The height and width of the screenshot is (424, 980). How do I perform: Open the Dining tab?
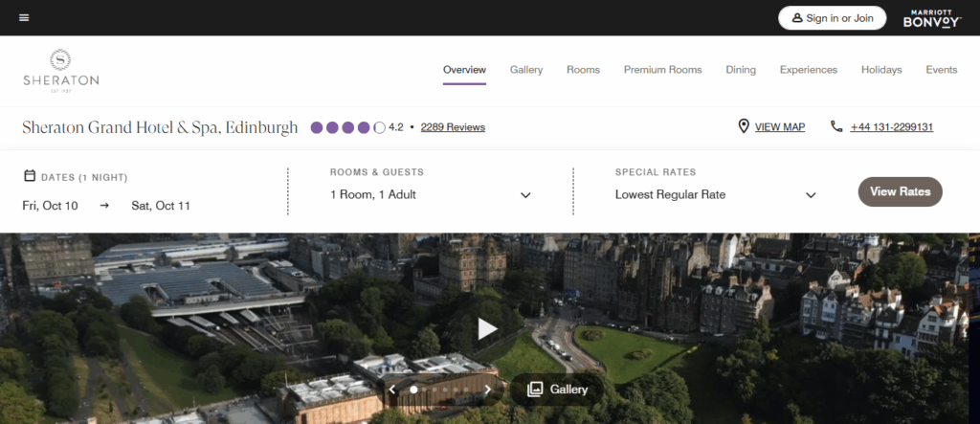[740, 70]
